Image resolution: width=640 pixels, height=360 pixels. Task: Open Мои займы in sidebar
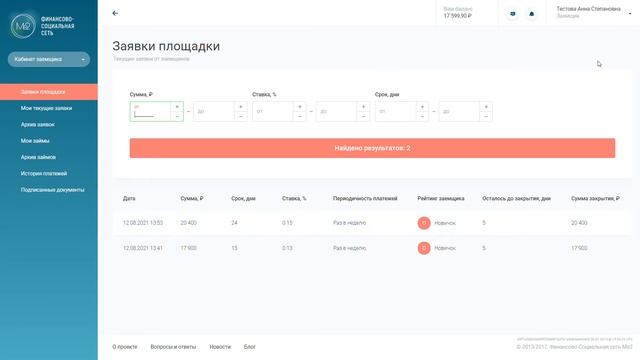click(x=35, y=141)
